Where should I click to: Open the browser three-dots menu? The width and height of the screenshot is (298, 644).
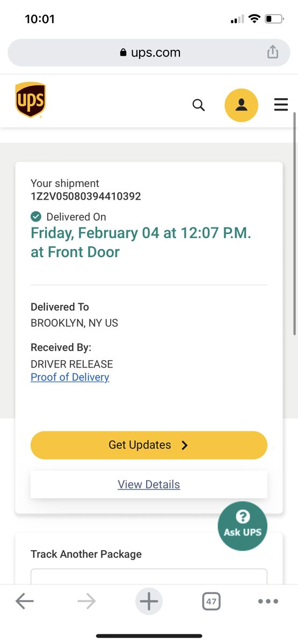[268, 602]
